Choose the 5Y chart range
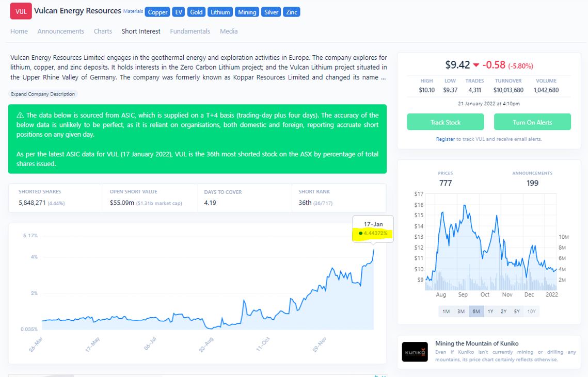The height and width of the screenshot is (377, 588). (x=516, y=312)
